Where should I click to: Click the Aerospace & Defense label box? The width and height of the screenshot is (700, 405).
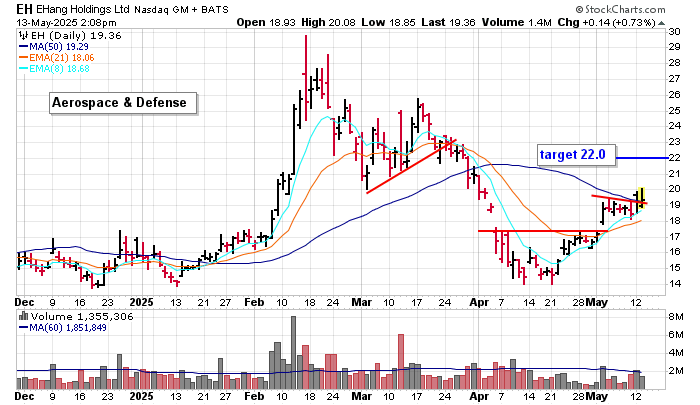pos(123,103)
